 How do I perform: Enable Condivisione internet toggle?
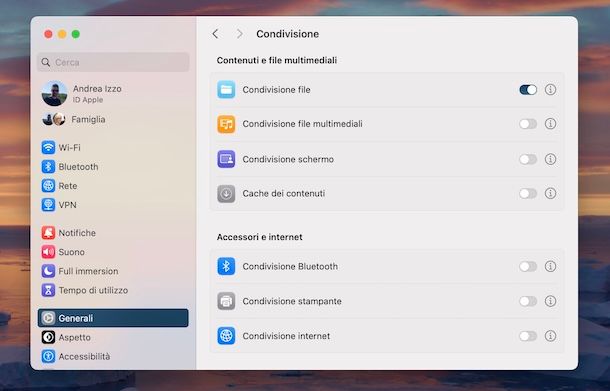(x=528, y=336)
